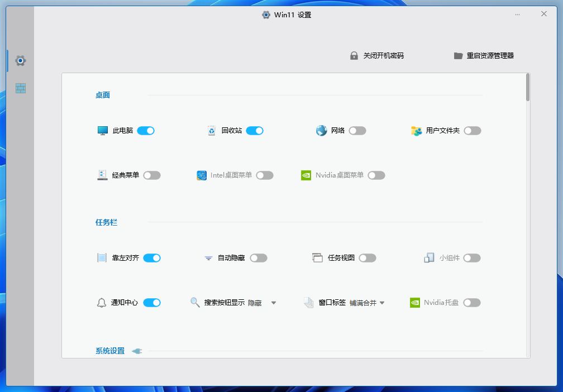
Task: Click the vertical scrollbar thumb
Action: [527, 88]
